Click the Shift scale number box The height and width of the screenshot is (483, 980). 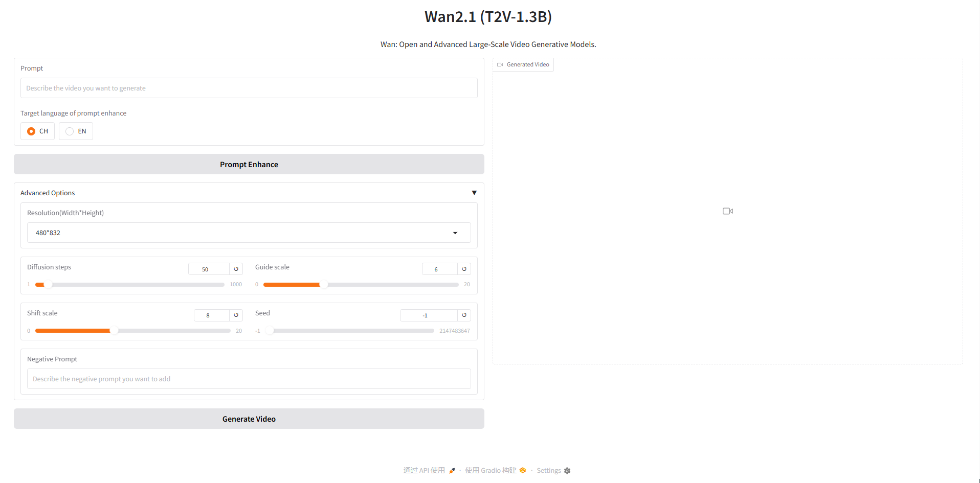coord(211,315)
